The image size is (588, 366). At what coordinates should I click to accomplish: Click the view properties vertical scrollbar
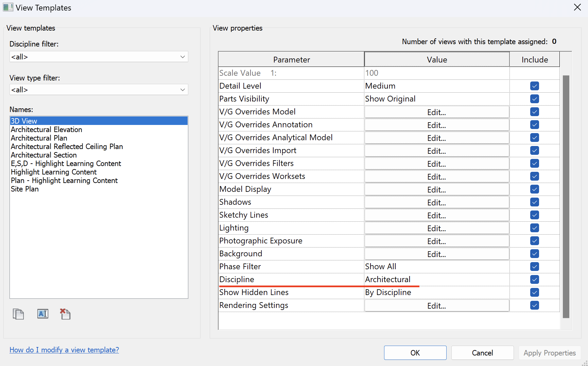point(566,197)
